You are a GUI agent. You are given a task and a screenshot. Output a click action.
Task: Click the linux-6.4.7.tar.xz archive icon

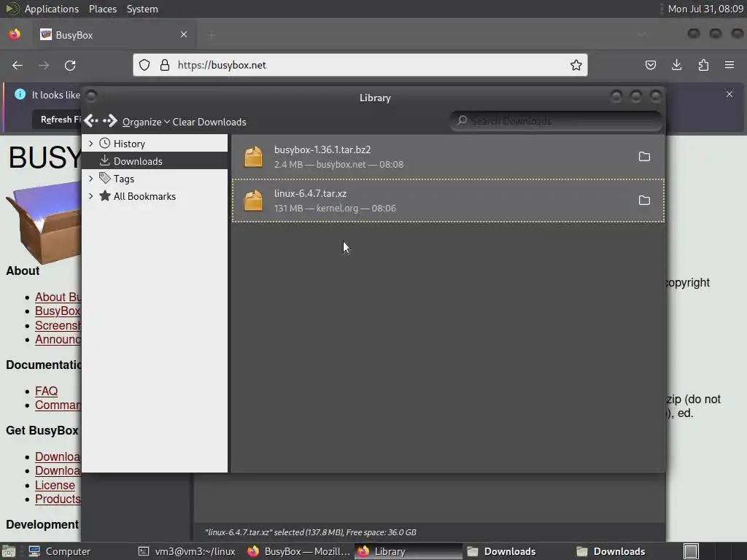coord(253,201)
